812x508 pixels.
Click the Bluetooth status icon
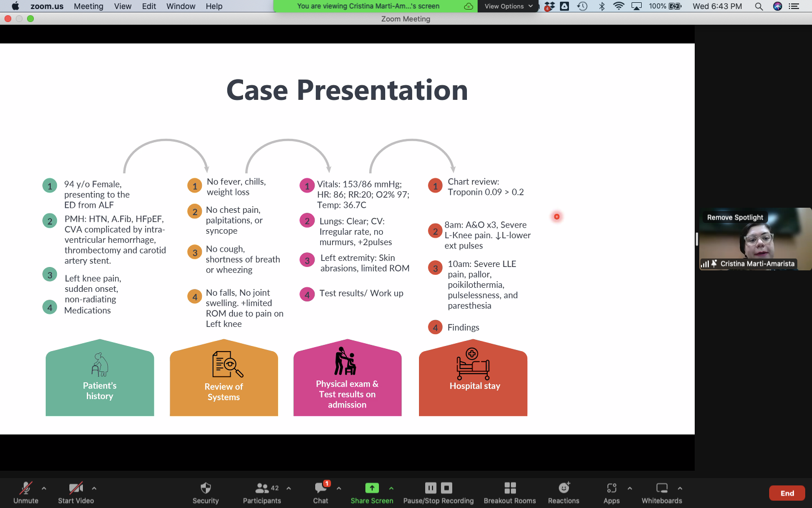pyautogui.click(x=602, y=6)
